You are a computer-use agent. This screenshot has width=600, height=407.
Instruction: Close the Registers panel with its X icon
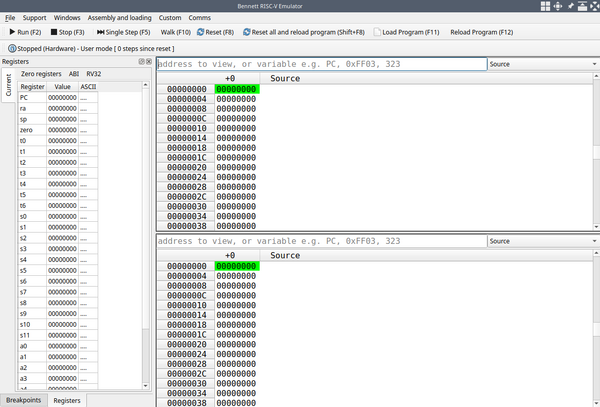148,61
